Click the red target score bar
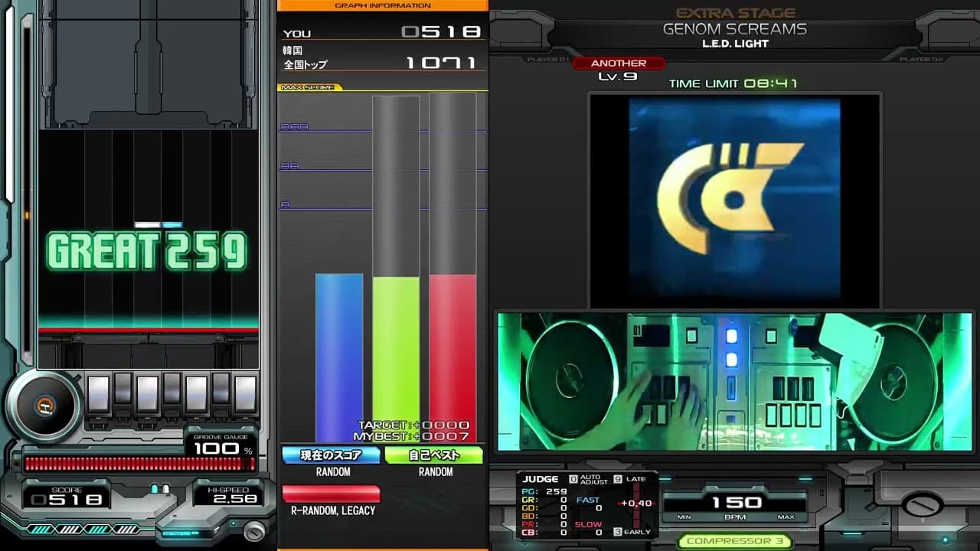The image size is (980, 551). point(452,358)
